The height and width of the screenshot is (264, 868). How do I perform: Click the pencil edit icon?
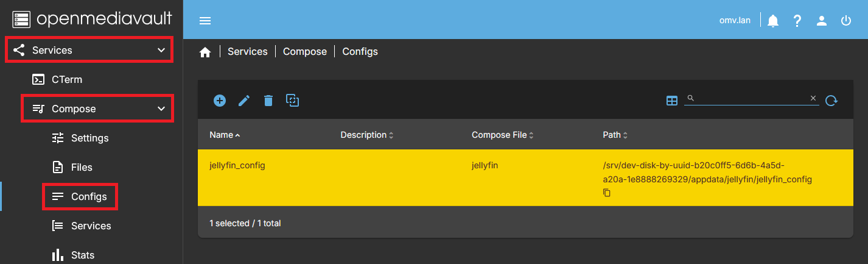coord(244,101)
